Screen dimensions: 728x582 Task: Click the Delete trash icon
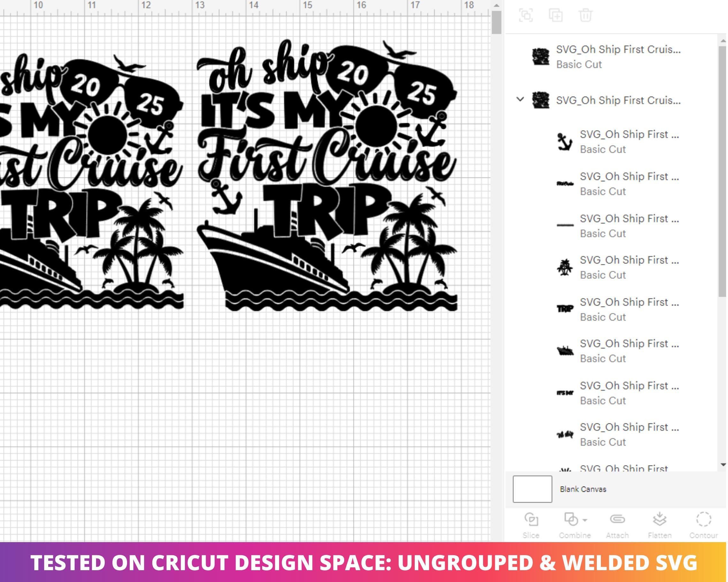(585, 16)
